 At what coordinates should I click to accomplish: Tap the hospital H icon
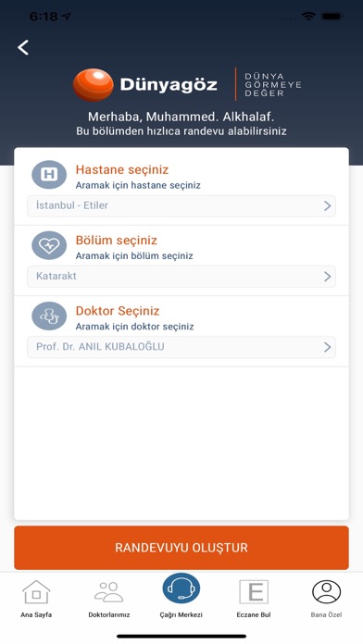49,175
